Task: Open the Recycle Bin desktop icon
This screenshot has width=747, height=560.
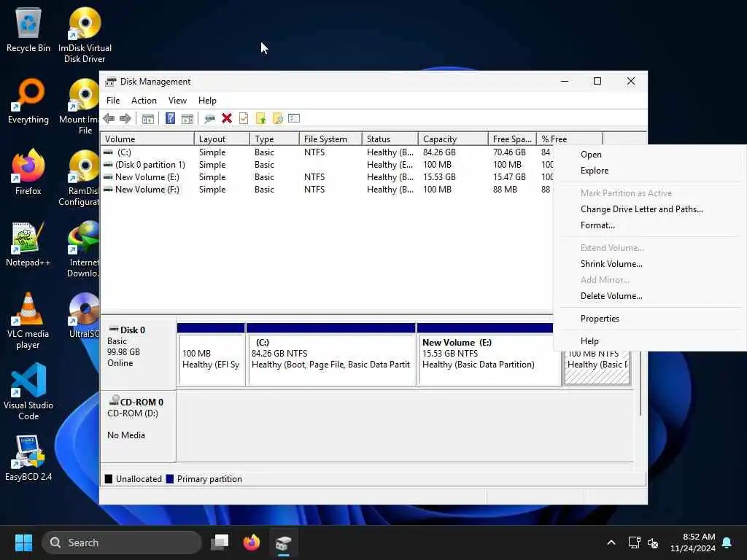Action: pyautogui.click(x=28, y=31)
